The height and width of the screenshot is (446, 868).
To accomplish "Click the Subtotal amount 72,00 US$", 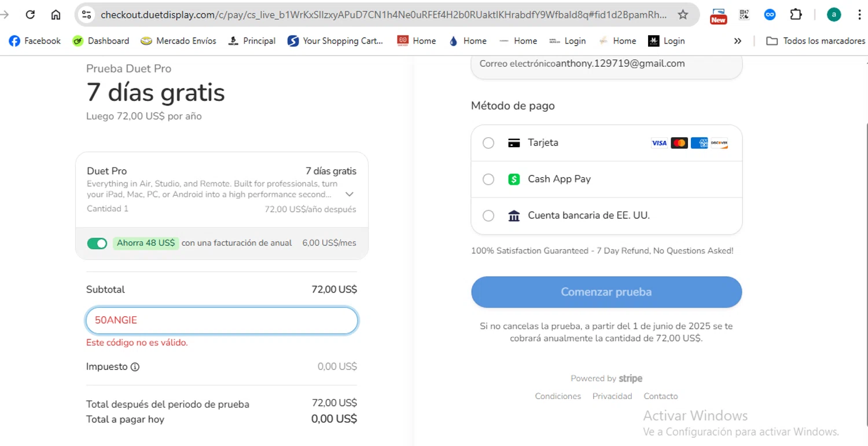I will coord(334,290).
